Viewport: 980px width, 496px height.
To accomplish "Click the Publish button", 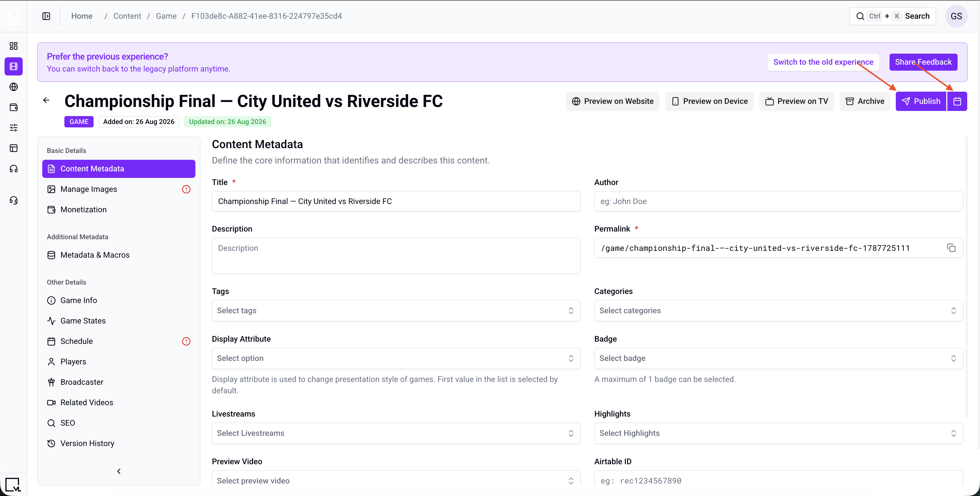I will (921, 101).
